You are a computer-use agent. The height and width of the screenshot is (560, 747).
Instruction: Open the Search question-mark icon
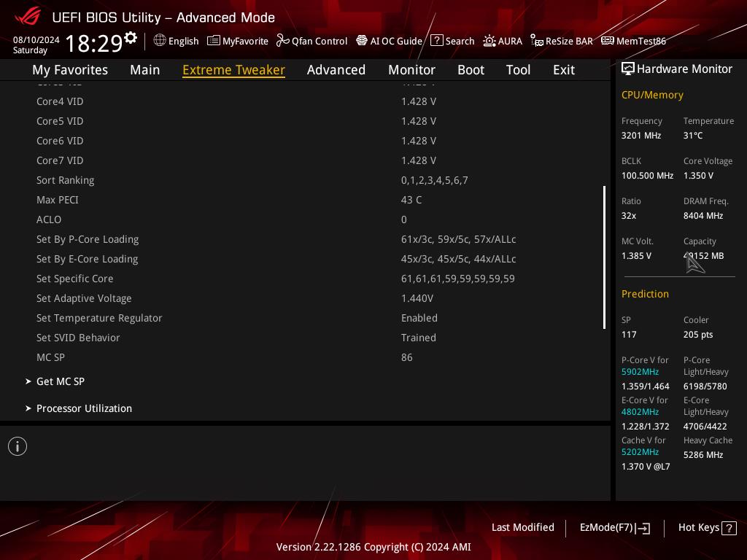click(437, 41)
